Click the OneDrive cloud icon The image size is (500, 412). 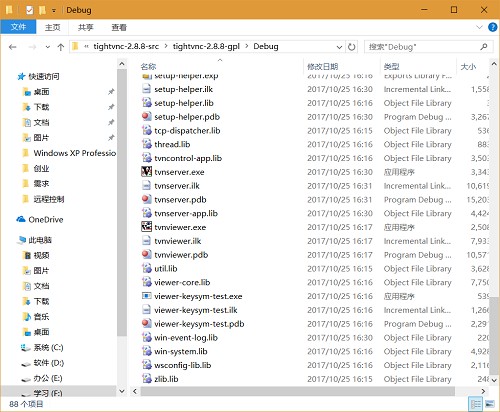(x=21, y=219)
